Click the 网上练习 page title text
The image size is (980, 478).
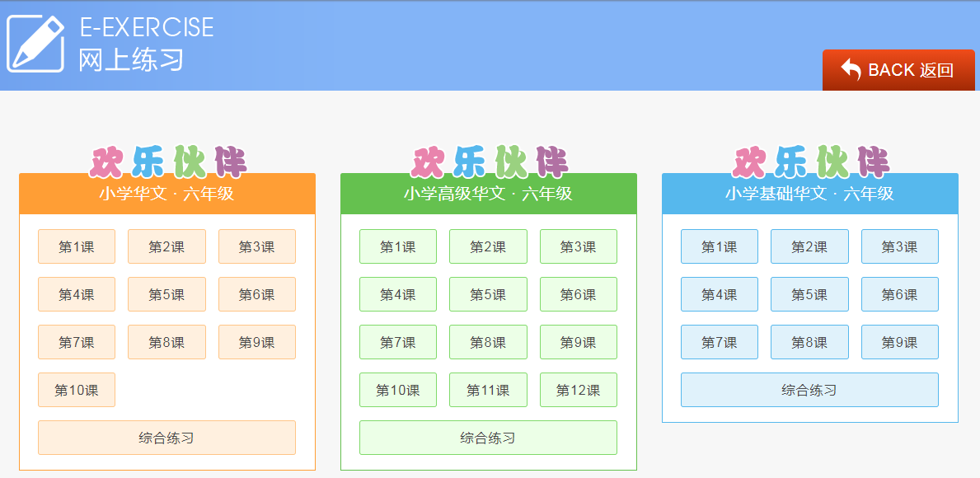tap(131, 60)
